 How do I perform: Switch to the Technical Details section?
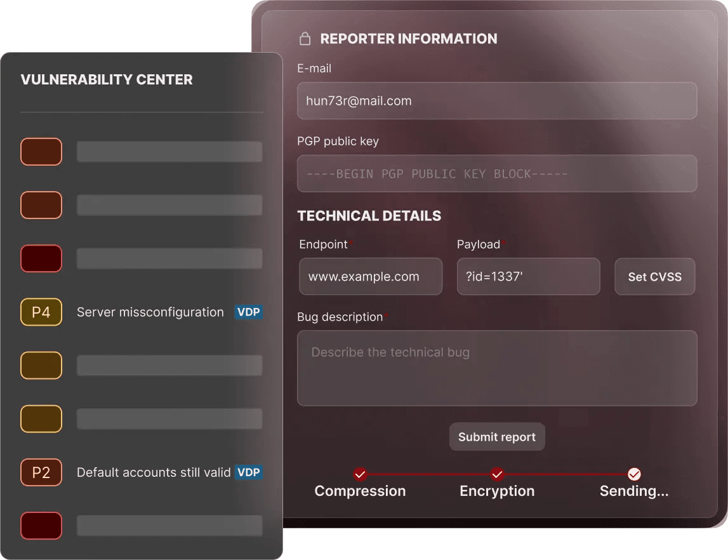(x=369, y=216)
